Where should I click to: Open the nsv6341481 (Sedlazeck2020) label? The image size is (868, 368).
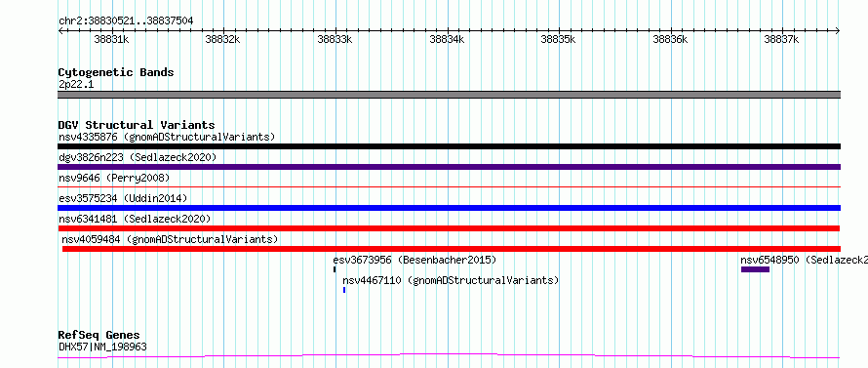(135, 219)
